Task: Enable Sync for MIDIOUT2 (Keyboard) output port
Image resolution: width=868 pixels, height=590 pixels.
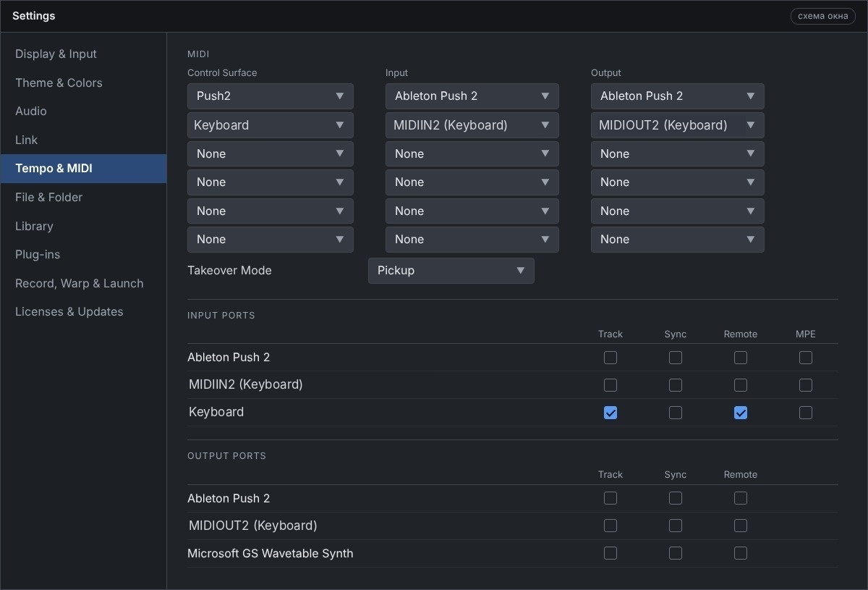Action: click(x=676, y=526)
